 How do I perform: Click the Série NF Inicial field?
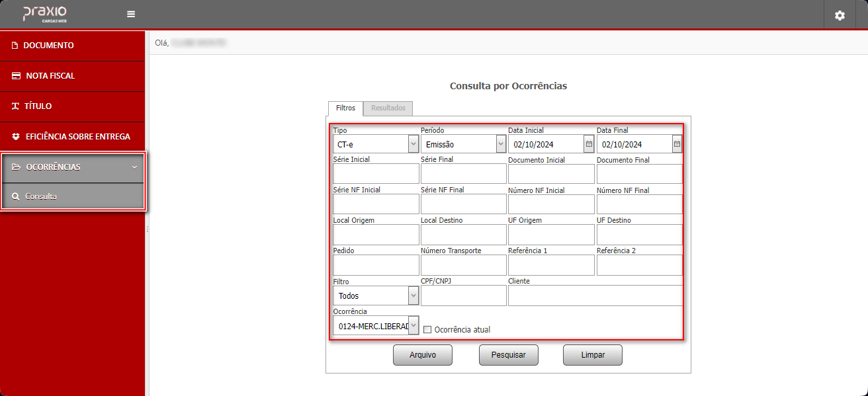[x=376, y=204]
